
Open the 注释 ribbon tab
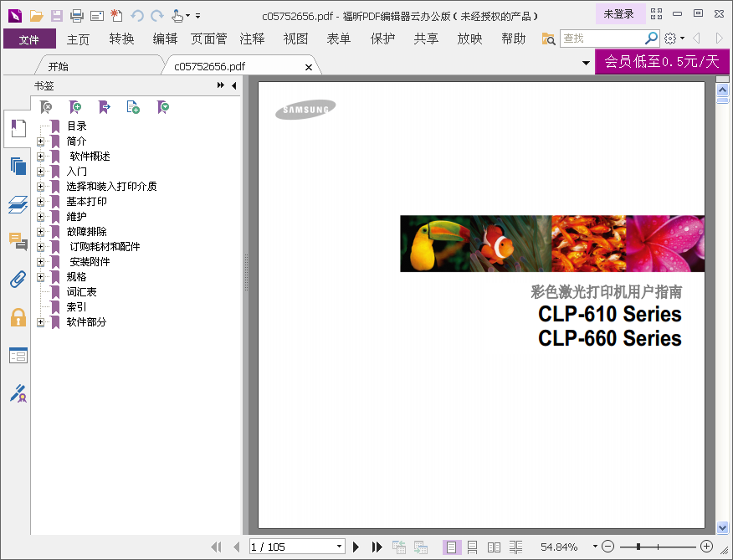(253, 39)
